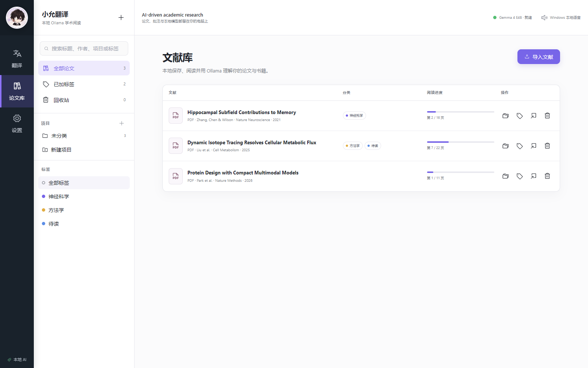
Task: Select 全部论文 all papers filter
Action: [84, 68]
